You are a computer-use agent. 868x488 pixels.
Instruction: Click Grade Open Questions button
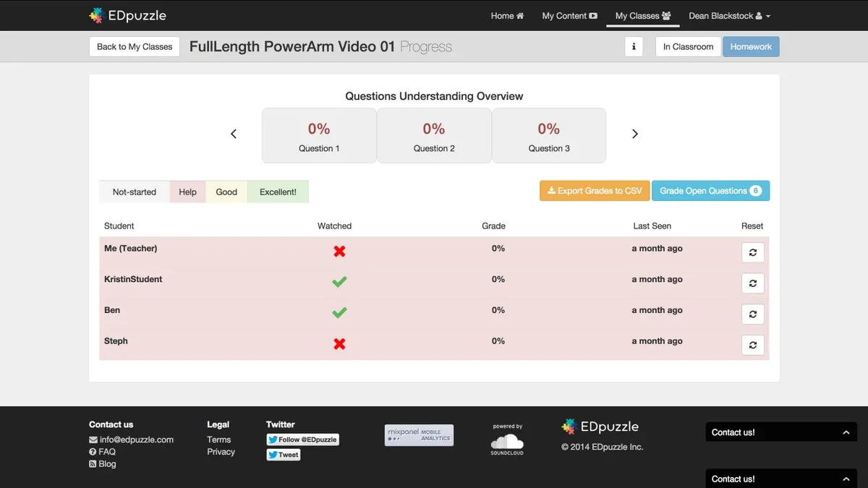pyautogui.click(x=710, y=191)
